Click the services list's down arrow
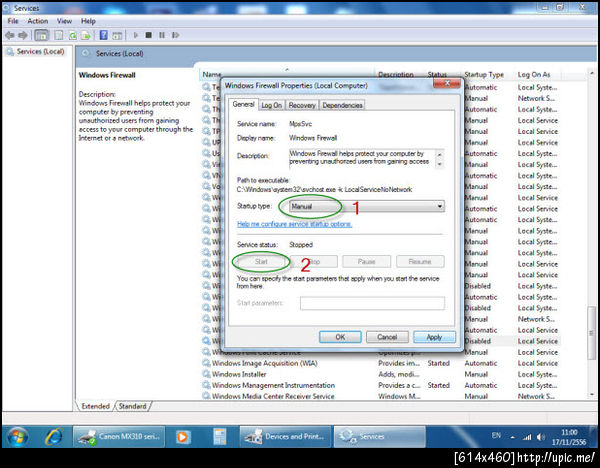This screenshot has height=468, width=600. tap(592, 394)
